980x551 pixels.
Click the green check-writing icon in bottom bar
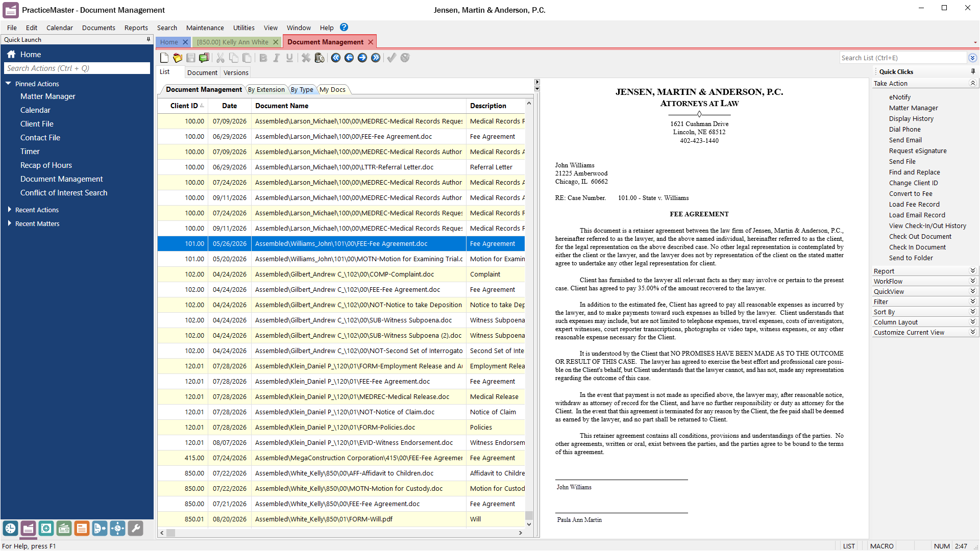click(64, 529)
